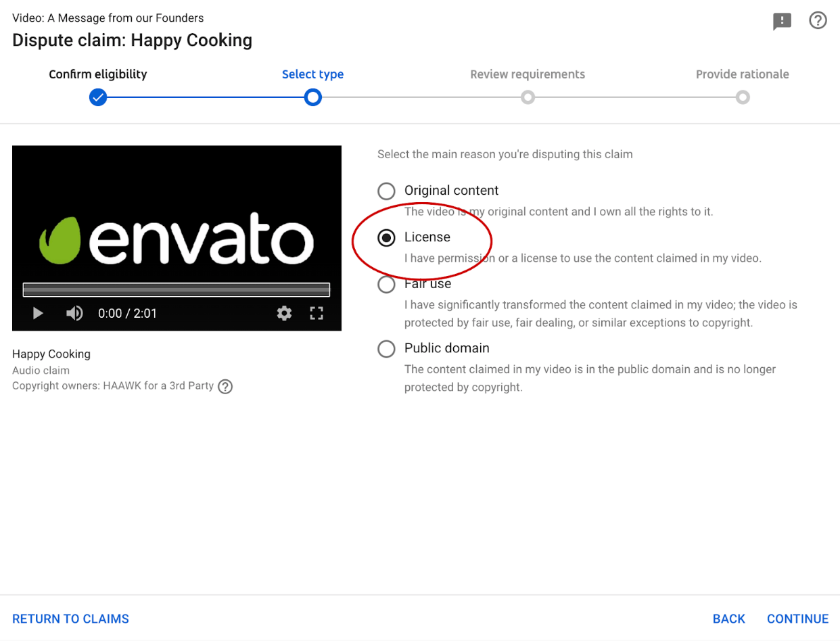Open RETURN TO CLAIMS
The height and width of the screenshot is (641, 840).
coord(70,618)
